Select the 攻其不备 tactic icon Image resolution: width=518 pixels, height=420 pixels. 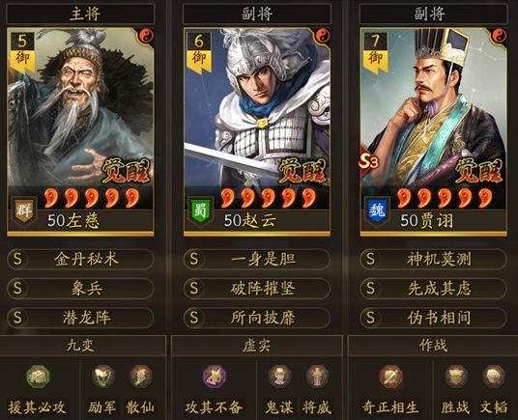pos(215,377)
